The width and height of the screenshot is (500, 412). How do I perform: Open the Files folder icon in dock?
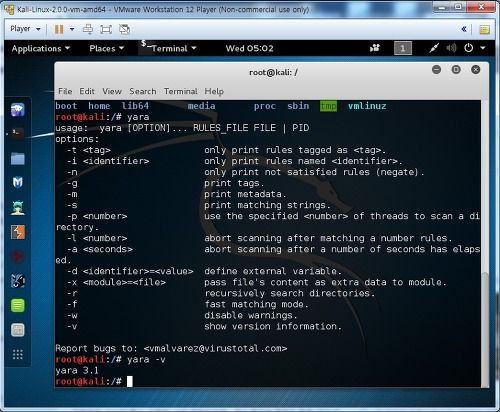(18, 159)
